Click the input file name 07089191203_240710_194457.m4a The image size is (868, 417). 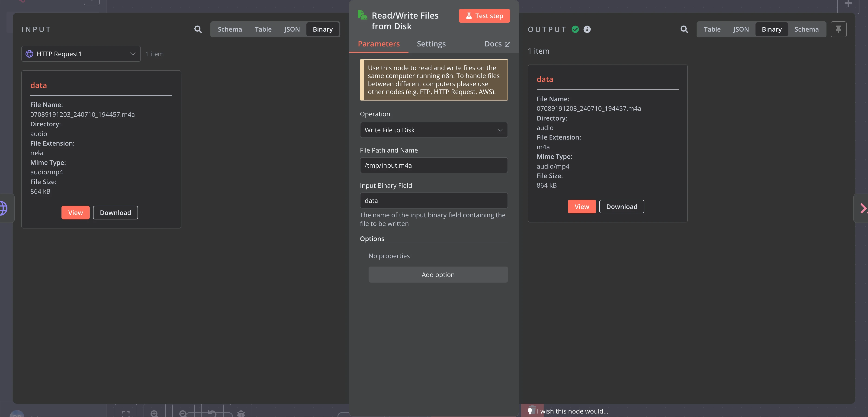pyautogui.click(x=82, y=114)
